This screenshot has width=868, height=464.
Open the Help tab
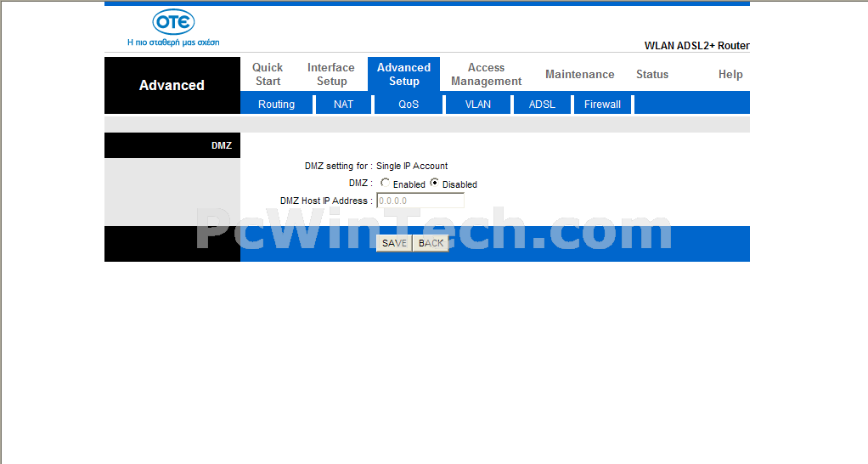730,74
